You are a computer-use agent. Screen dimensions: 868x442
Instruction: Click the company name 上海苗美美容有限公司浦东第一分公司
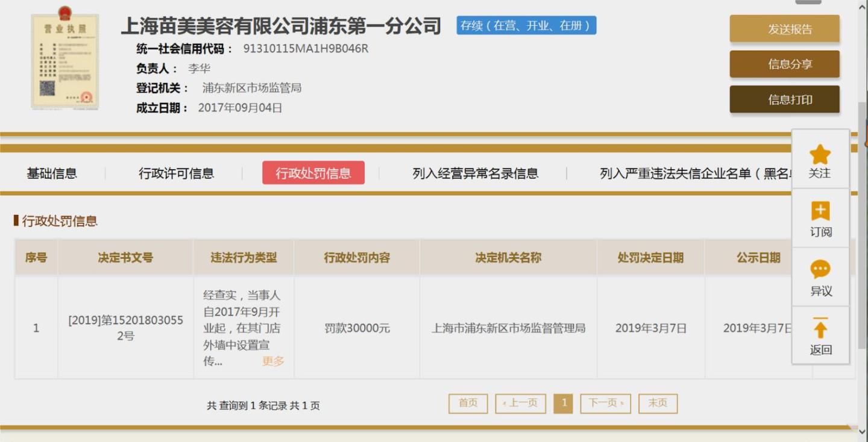click(x=281, y=26)
